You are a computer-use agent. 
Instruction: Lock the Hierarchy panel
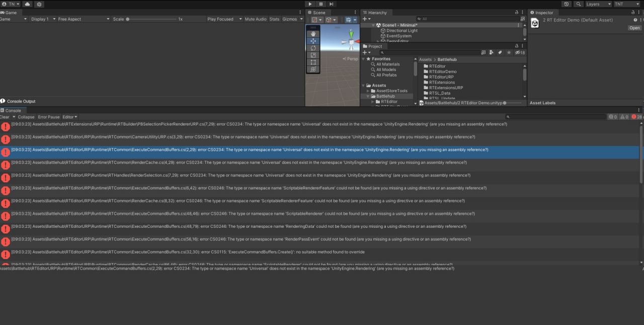pyautogui.click(x=516, y=12)
